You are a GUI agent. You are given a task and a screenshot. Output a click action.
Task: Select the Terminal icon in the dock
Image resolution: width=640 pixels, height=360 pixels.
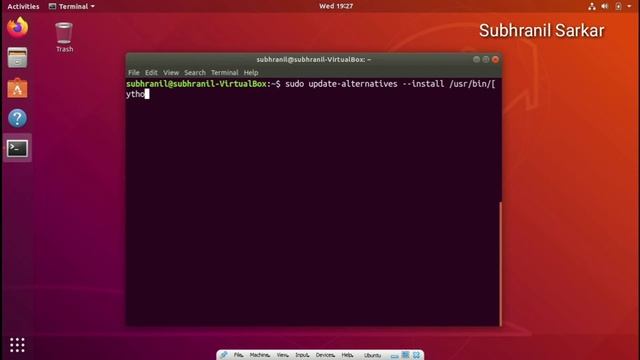(18, 148)
